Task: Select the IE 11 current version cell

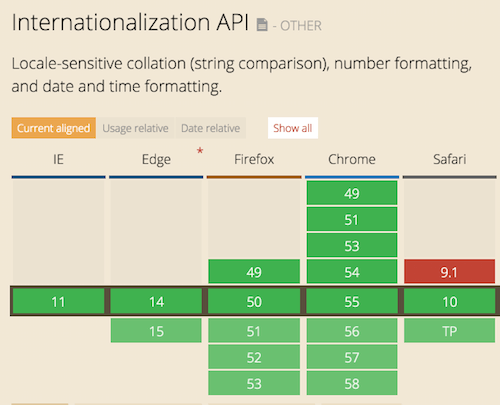Action: click(x=58, y=302)
